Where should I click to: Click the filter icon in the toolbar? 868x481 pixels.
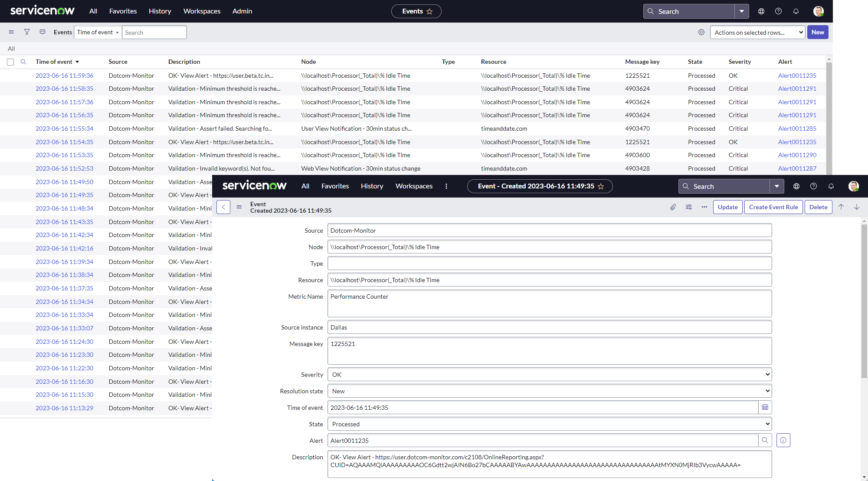point(27,32)
